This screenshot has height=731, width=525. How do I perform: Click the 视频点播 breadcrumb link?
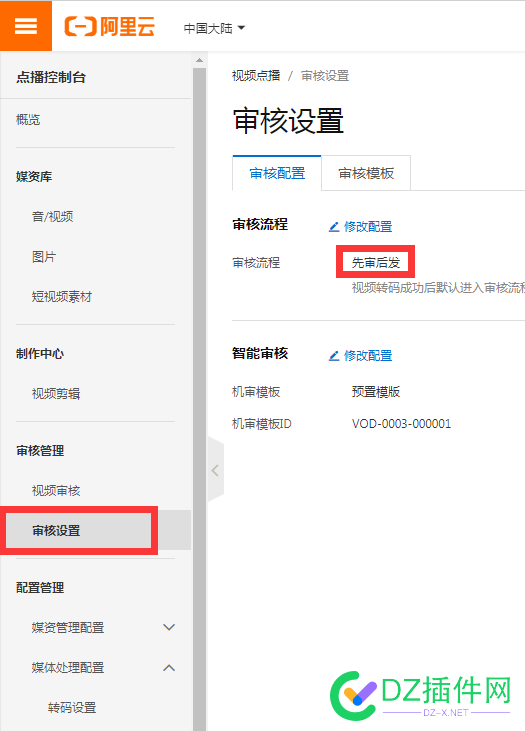(256, 76)
